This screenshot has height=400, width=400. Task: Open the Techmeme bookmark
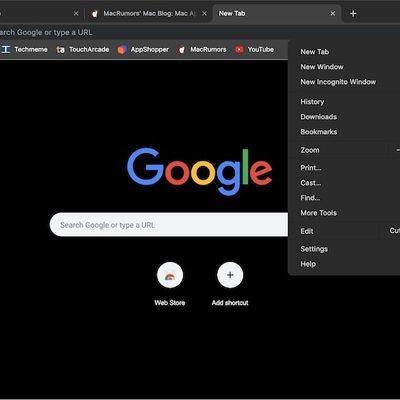click(24, 50)
